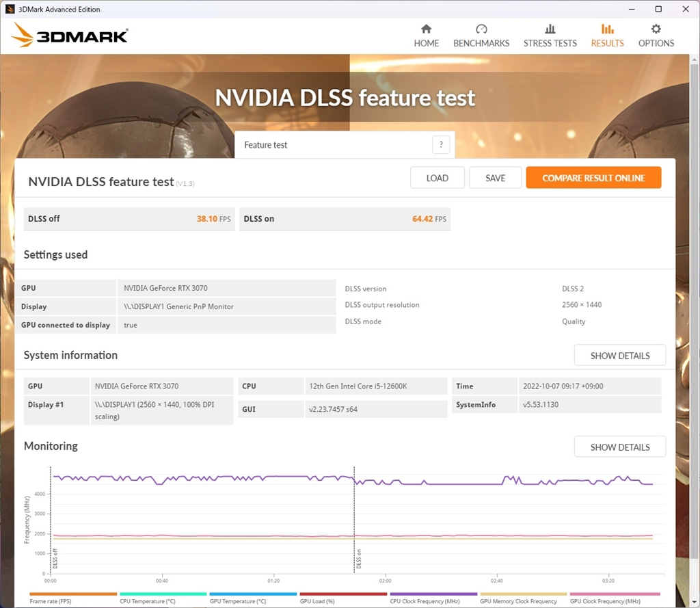Image resolution: width=700 pixels, height=608 pixels.
Task: Toggle Frame rate (FPS) legend
Action: [x=72, y=598]
